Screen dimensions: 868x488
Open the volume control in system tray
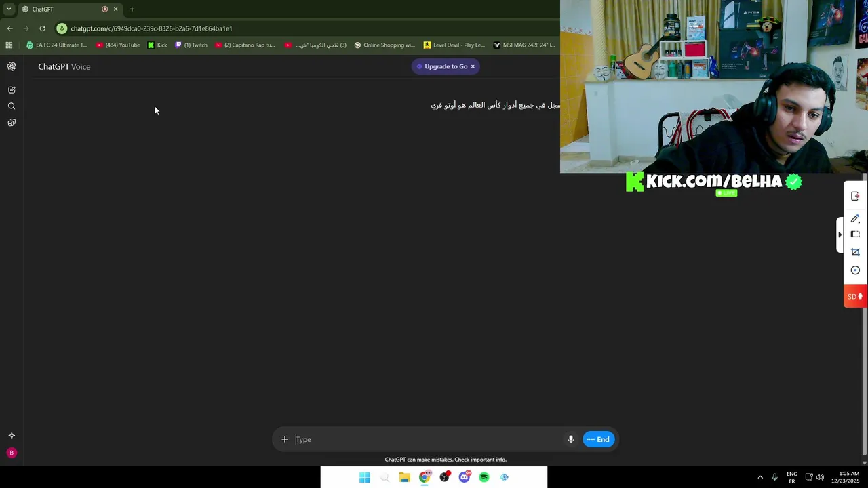click(x=820, y=477)
